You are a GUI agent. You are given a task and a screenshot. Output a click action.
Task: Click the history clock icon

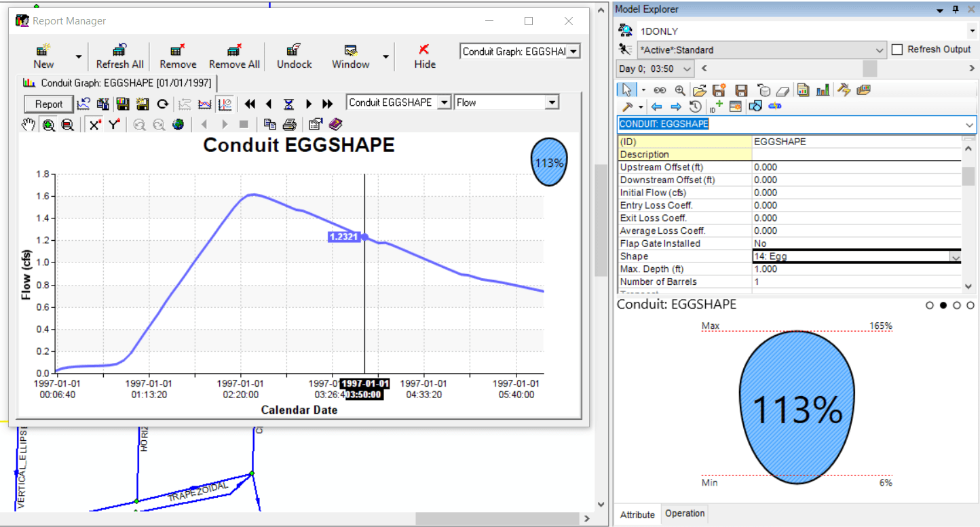pos(695,106)
